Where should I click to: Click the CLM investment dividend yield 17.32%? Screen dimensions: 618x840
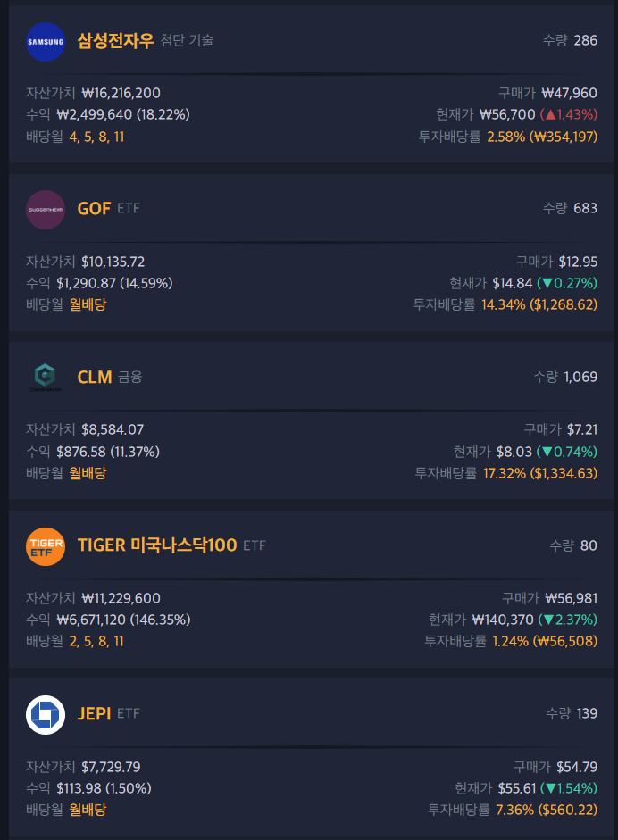tap(505, 473)
